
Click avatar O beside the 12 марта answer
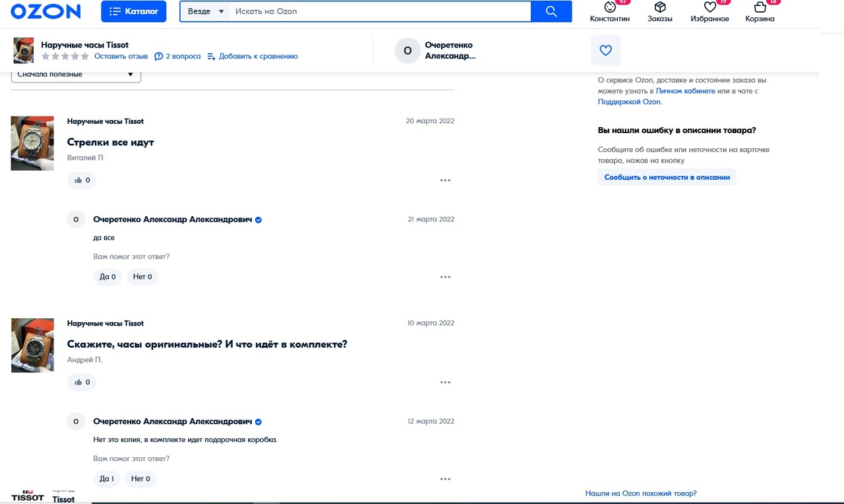coord(76,422)
